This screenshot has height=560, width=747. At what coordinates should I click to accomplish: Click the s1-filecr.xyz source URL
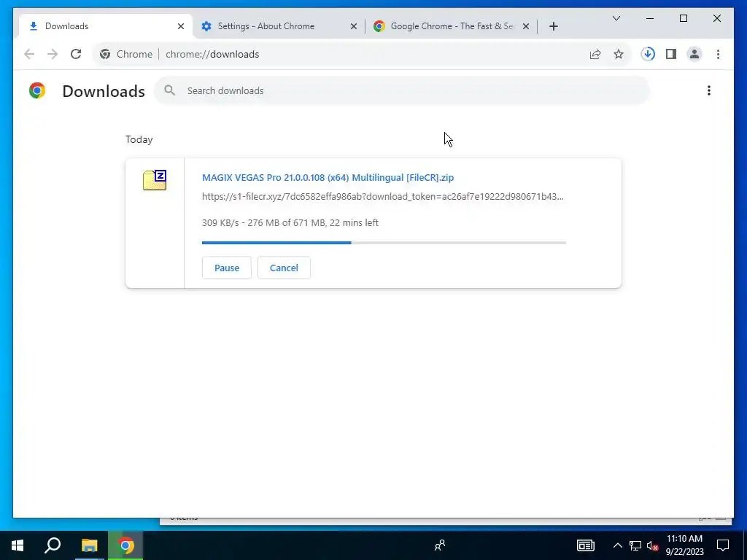[382, 197]
